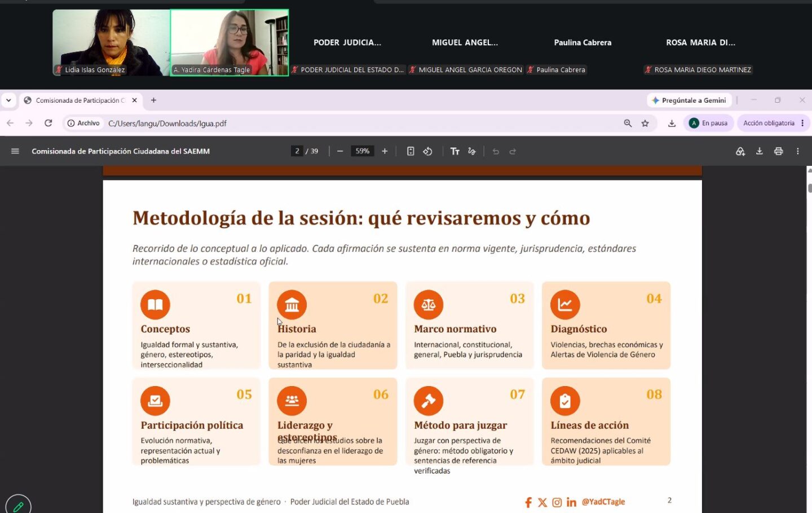Click the undo arrow in PDF toolbar
Image resolution: width=812 pixels, height=513 pixels.
point(496,151)
